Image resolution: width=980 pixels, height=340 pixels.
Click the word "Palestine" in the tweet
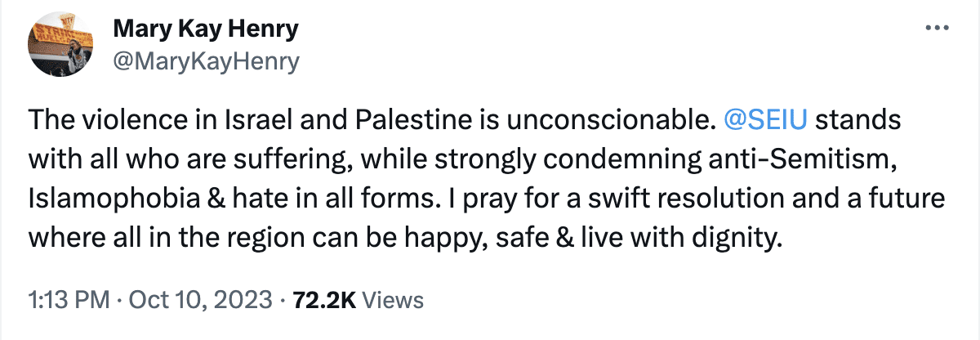[x=396, y=121]
